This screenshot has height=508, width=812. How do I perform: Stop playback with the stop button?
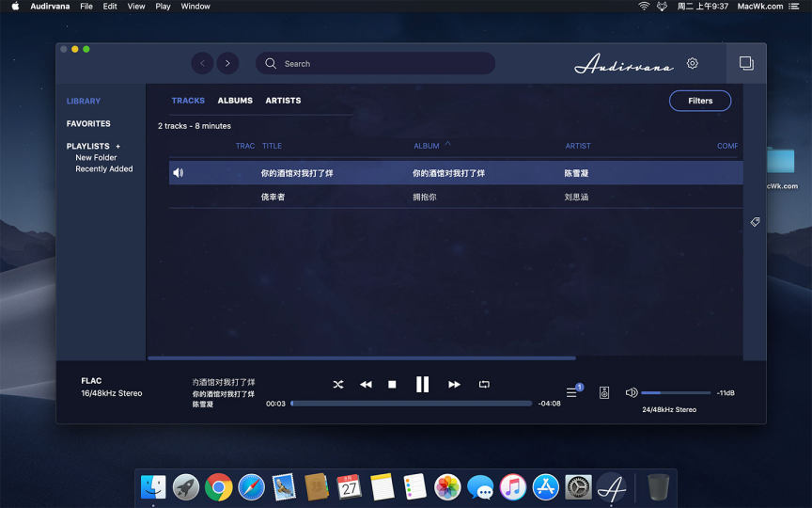click(x=392, y=384)
